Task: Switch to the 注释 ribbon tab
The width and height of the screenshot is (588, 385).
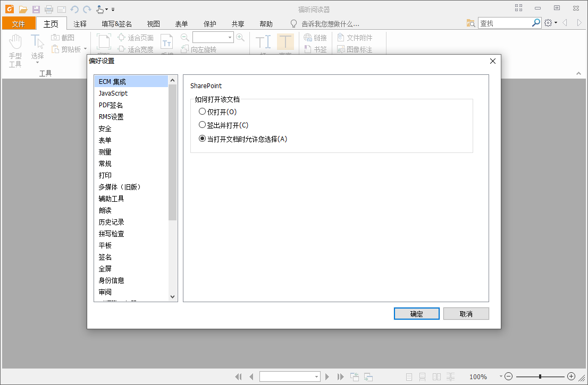Action: (x=80, y=23)
